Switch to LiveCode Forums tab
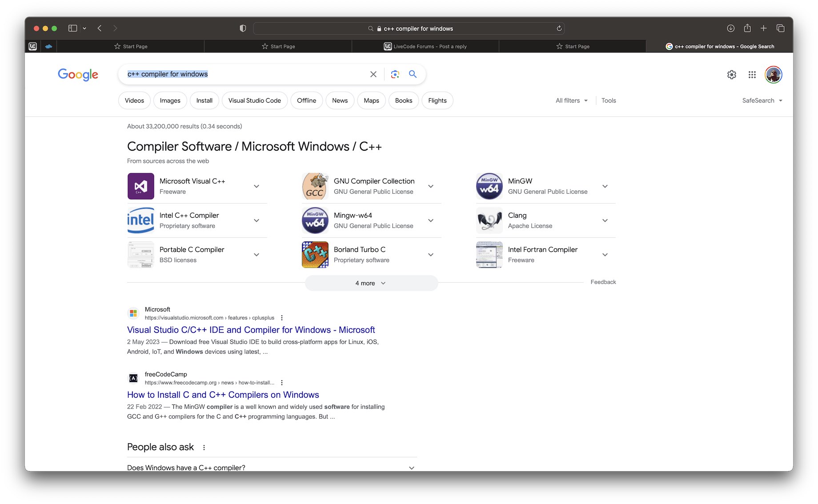This screenshot has width=818, height=504. click(425, 46)
